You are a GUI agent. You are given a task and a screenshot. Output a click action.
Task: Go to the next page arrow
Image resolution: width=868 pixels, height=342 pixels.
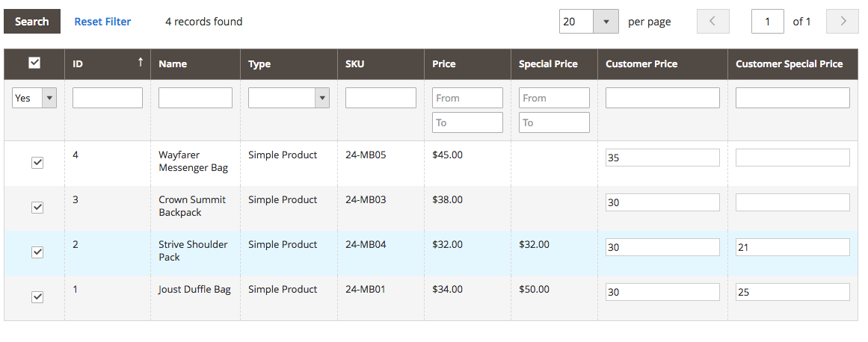click(843, 22)
